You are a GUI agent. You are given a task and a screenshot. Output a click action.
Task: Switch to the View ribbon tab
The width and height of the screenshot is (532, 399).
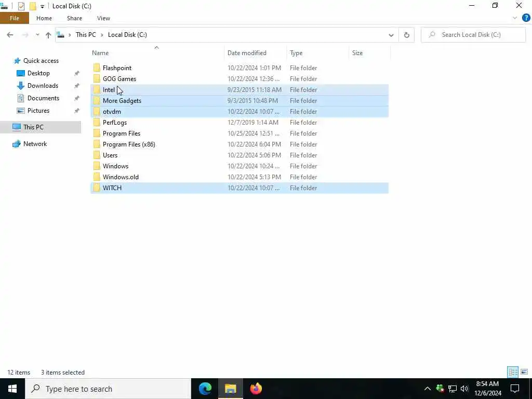coord(103,18)
